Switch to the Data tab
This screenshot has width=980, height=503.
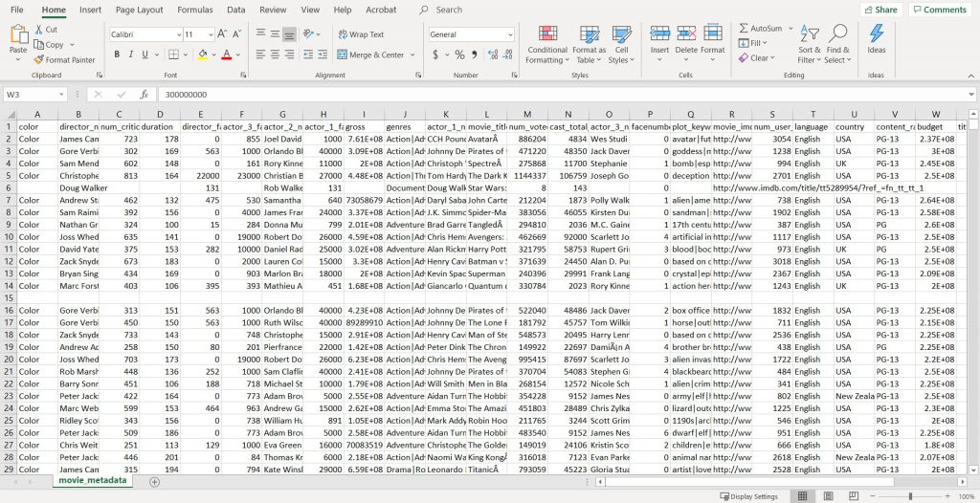(236, 10)
